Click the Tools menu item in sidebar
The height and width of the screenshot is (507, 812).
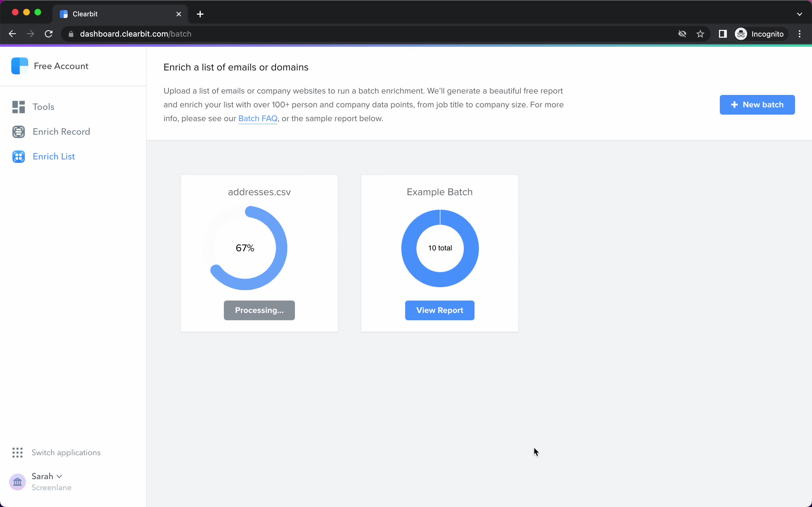click(x=43, y=107)
